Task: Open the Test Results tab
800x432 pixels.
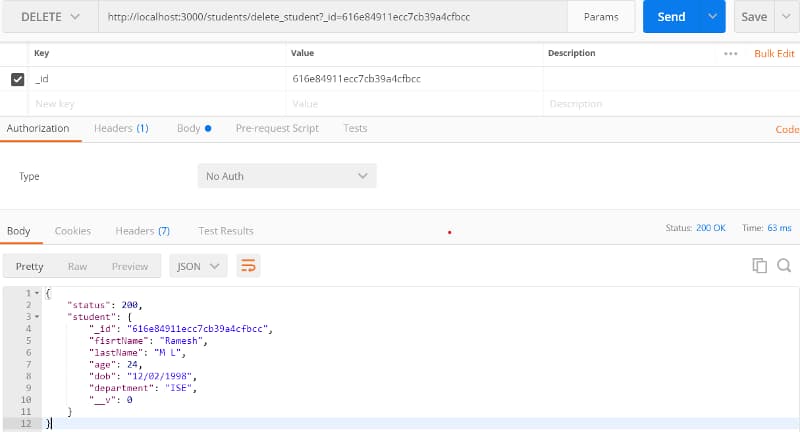Action: pyautogui.click(x=226, y=231)
